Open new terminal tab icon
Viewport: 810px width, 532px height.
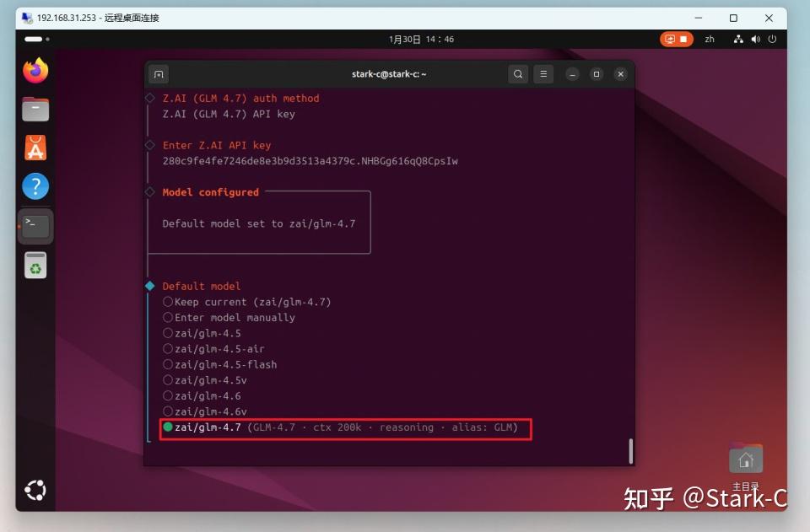click(159, 74)
